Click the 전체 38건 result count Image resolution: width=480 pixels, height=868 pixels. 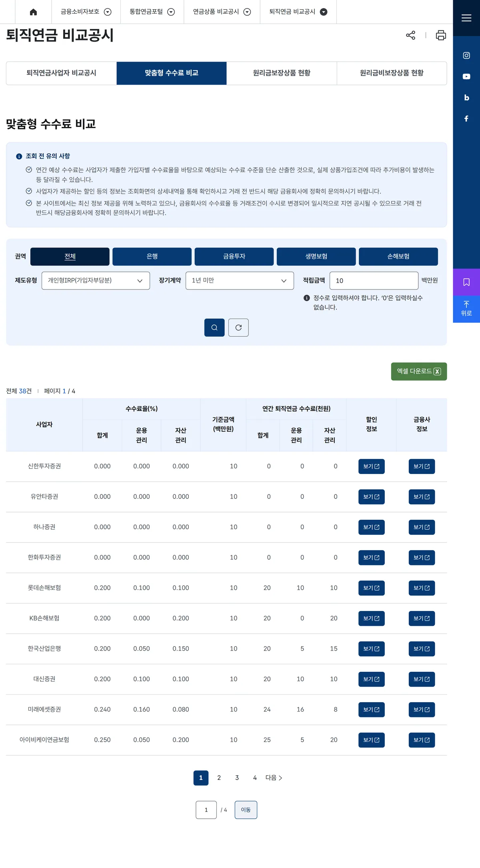pyautogui.click(x=19, y=391)
